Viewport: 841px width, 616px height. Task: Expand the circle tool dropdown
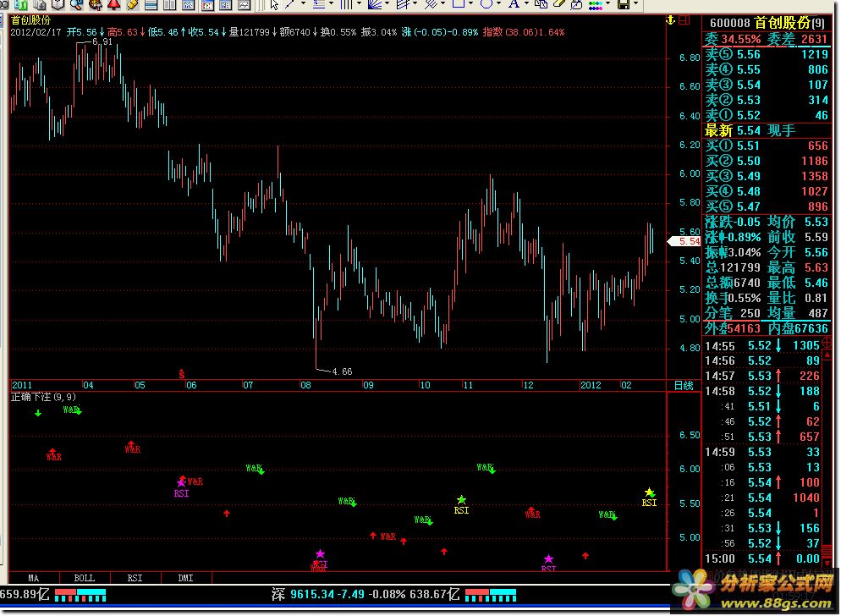coord(498,3)
